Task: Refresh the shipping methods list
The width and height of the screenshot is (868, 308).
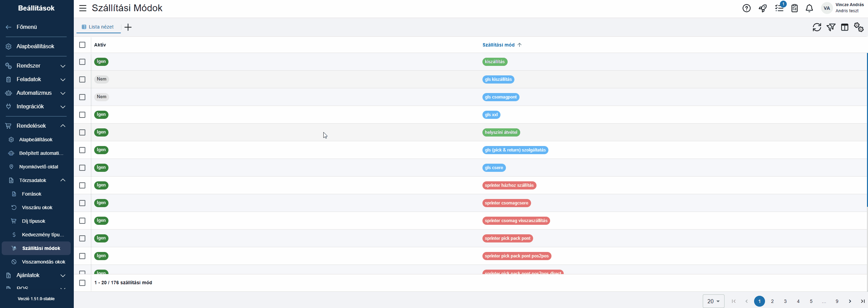Action: coord(817,27)
